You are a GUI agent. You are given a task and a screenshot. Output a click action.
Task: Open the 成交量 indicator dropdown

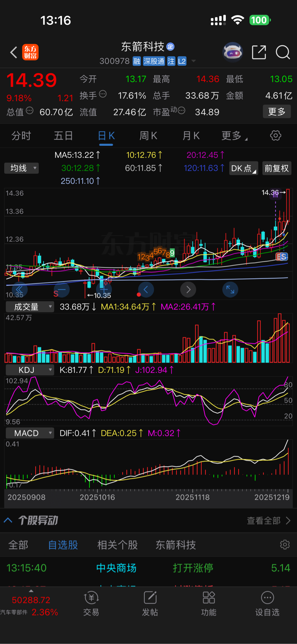click(30, 307)
